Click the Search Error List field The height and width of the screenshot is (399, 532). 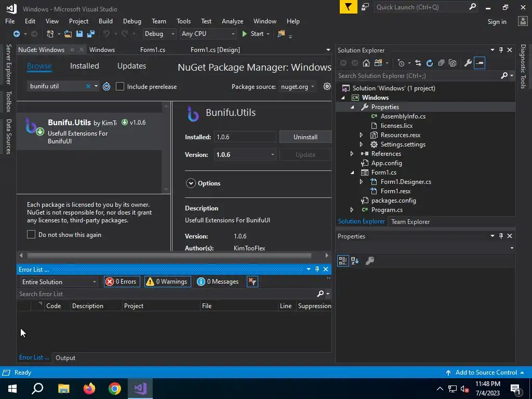(168, 294)
